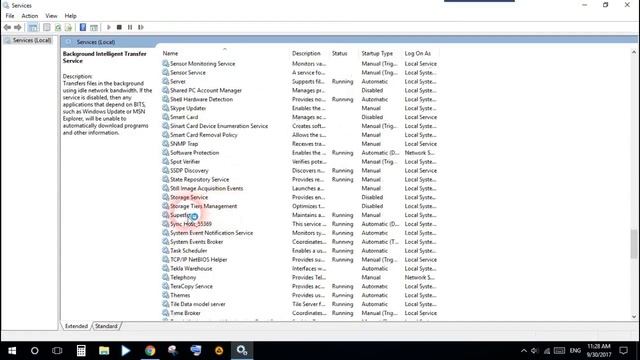Select the Sensor Service row
This screenshot has height=360, width=640.
300,73
